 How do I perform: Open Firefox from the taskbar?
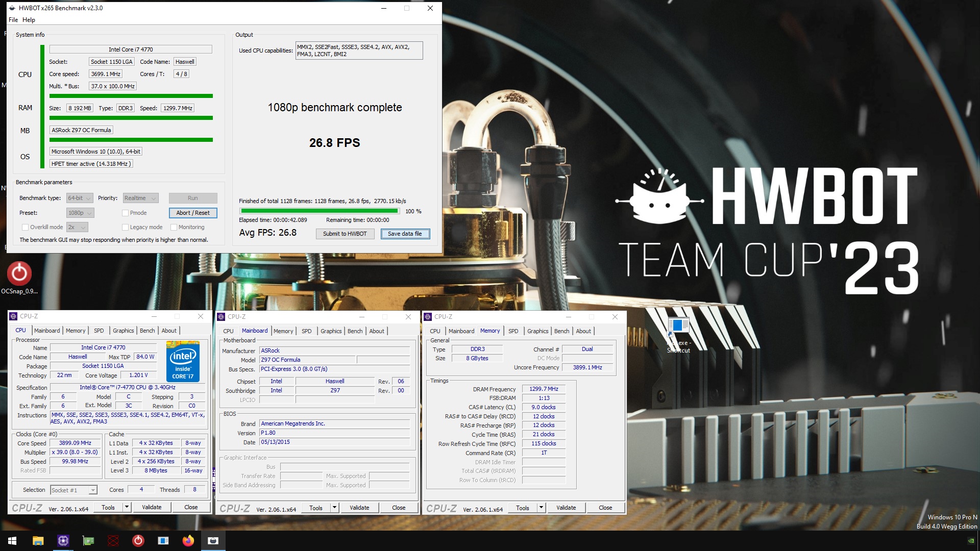tap(188, 541)
